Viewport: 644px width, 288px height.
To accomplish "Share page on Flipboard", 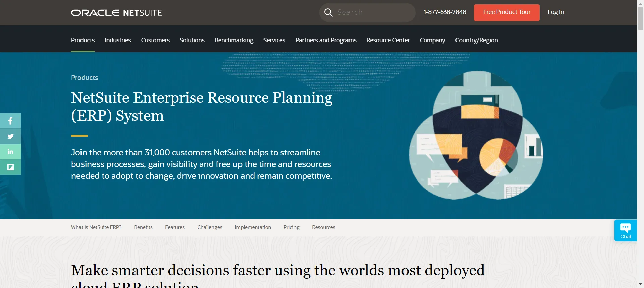I will point(10,167).
